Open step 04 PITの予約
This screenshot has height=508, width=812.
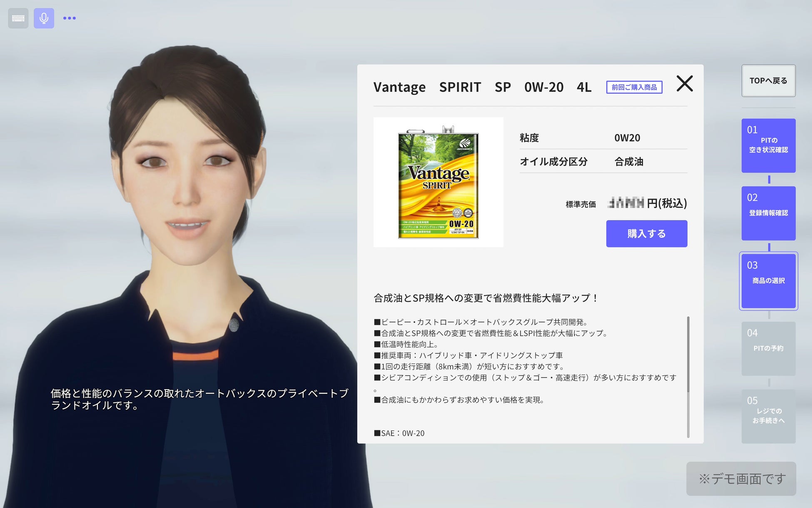[768, 348]
